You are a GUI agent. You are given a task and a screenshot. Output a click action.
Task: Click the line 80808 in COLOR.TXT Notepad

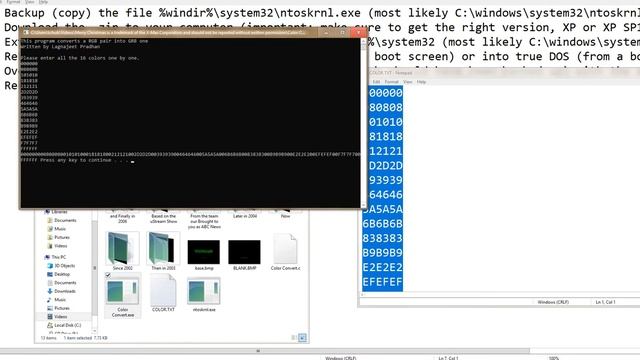[x=386, y=108]
